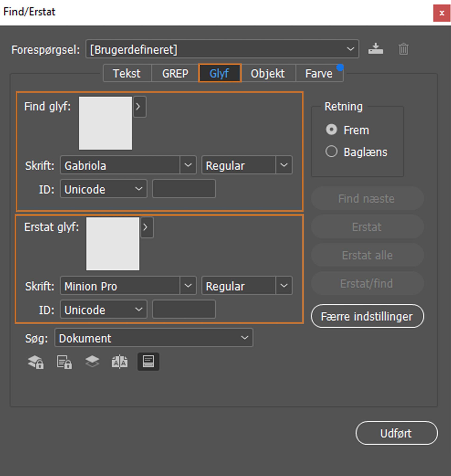Toggle include footnotes icon
Screen dimensions: 451x476
point(148,362)
